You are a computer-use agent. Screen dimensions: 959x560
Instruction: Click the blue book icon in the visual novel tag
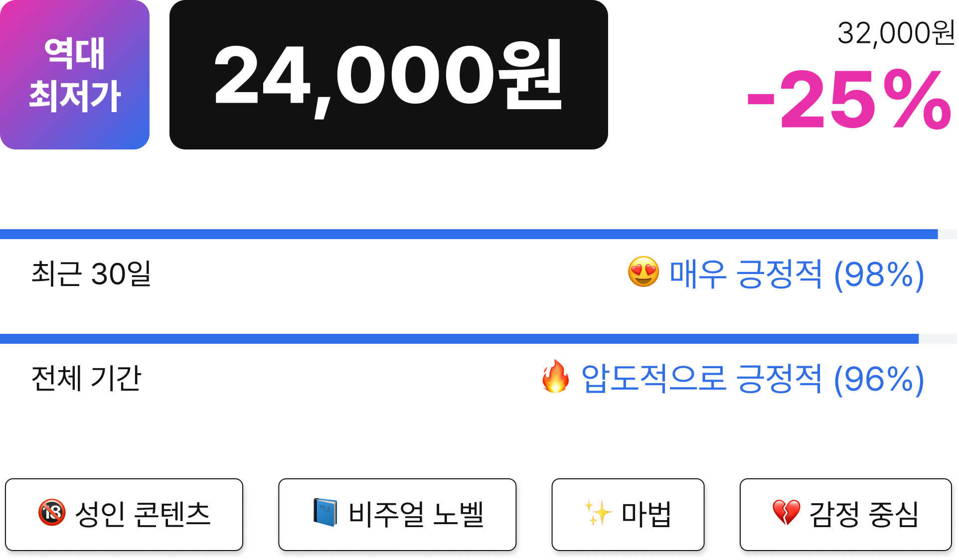[x=325, y=513]
